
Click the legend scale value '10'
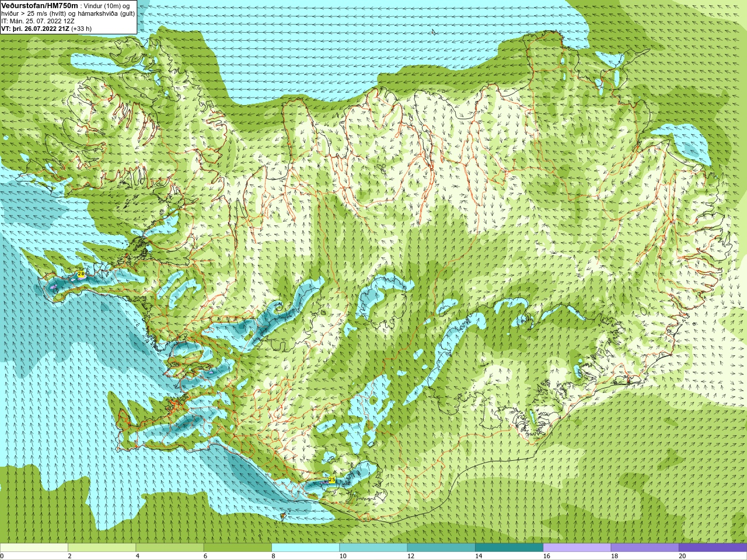click(x=343, y=556)
